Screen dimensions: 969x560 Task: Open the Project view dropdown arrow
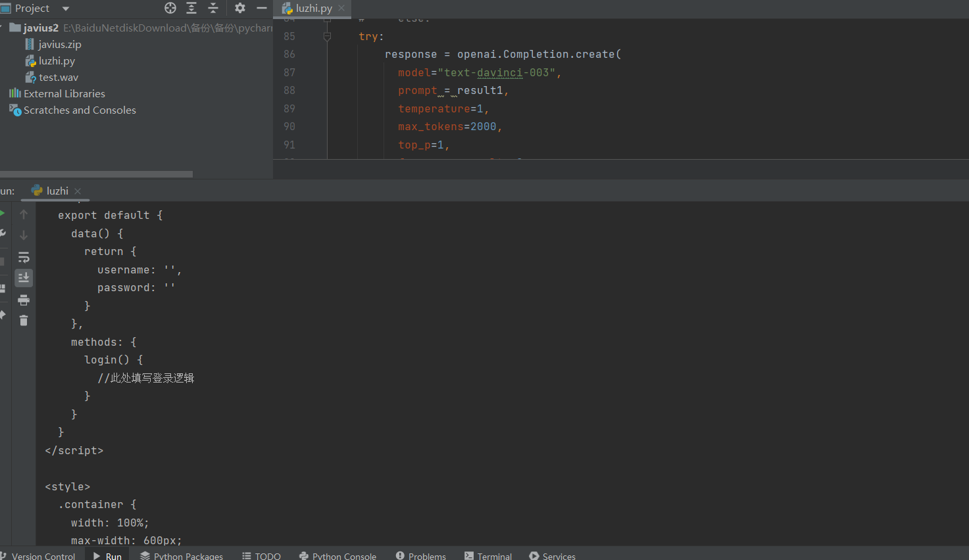[66, 9]
